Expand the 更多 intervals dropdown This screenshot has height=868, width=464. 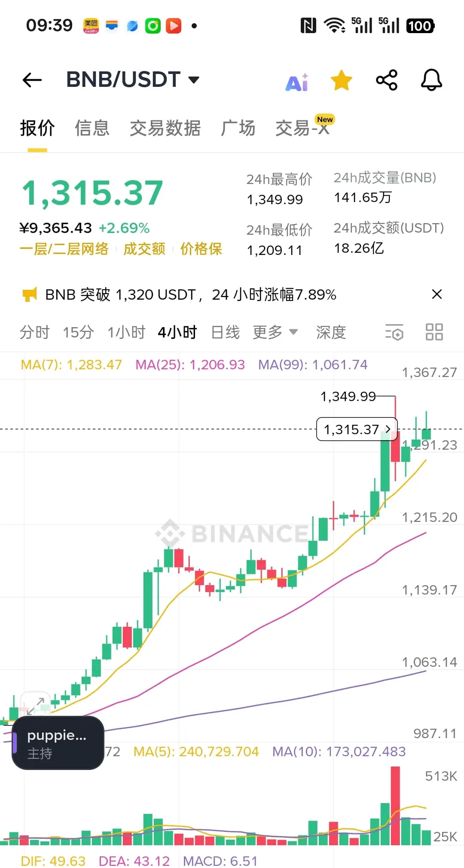275,332
